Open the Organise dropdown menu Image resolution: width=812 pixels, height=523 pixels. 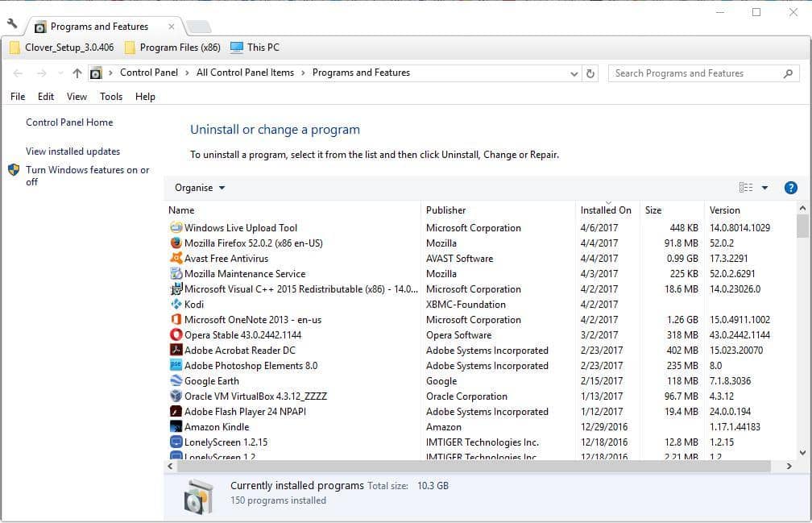point(198,188)
